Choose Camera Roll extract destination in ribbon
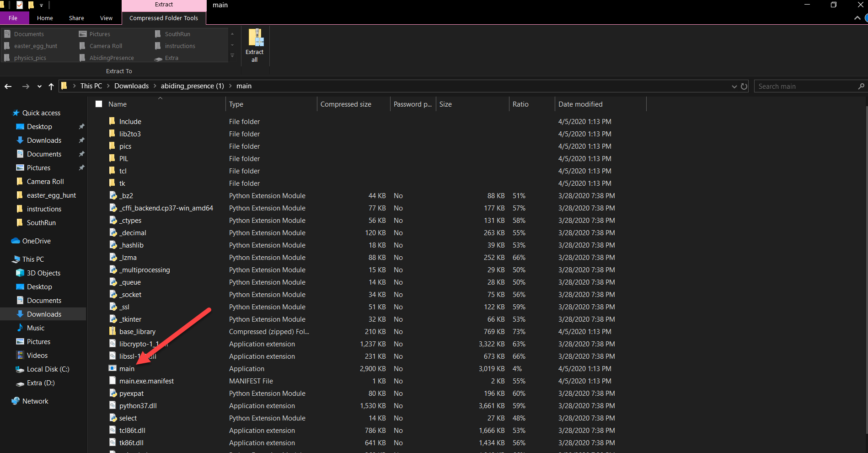This screenshot has height=453, width=868. click(x=106, y=46)
